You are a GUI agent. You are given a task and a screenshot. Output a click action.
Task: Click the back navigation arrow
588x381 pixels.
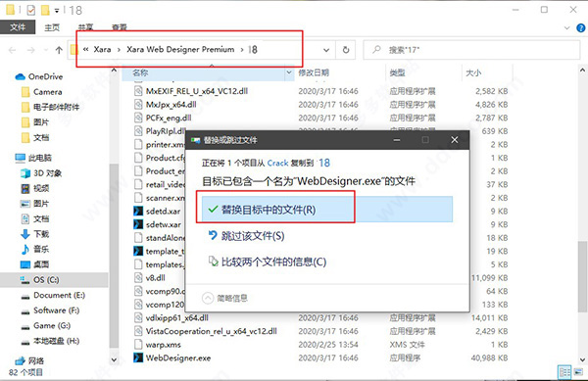click(x=12, y=50)
